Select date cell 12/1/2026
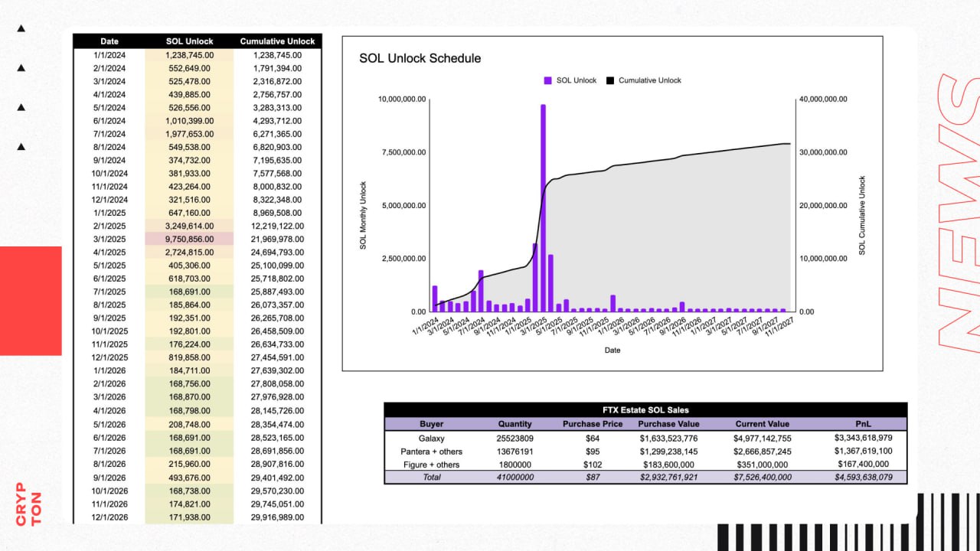 coord(109,517)
